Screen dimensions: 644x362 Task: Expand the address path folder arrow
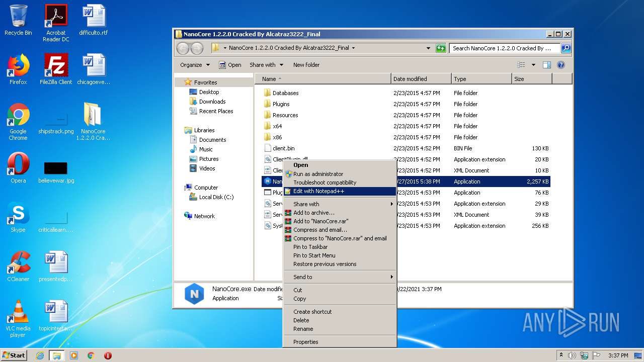tap(353, 48)
